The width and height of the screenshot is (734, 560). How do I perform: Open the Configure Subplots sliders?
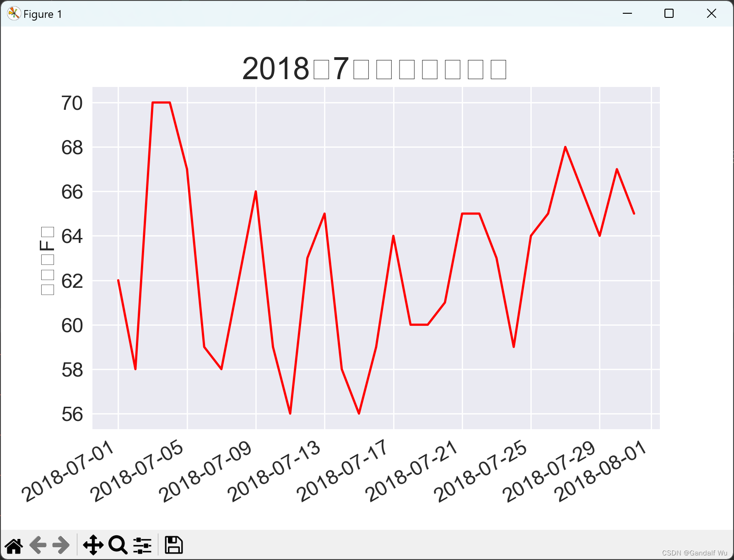[142, 545]
